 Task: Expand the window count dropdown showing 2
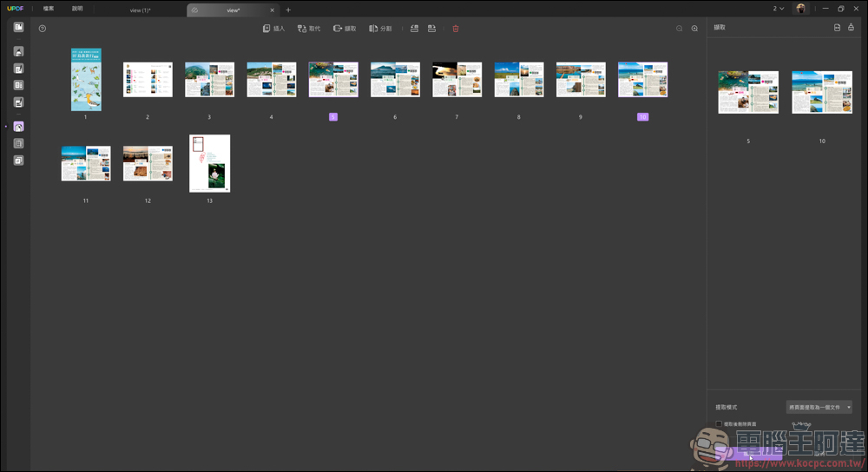tap(779, 9)
